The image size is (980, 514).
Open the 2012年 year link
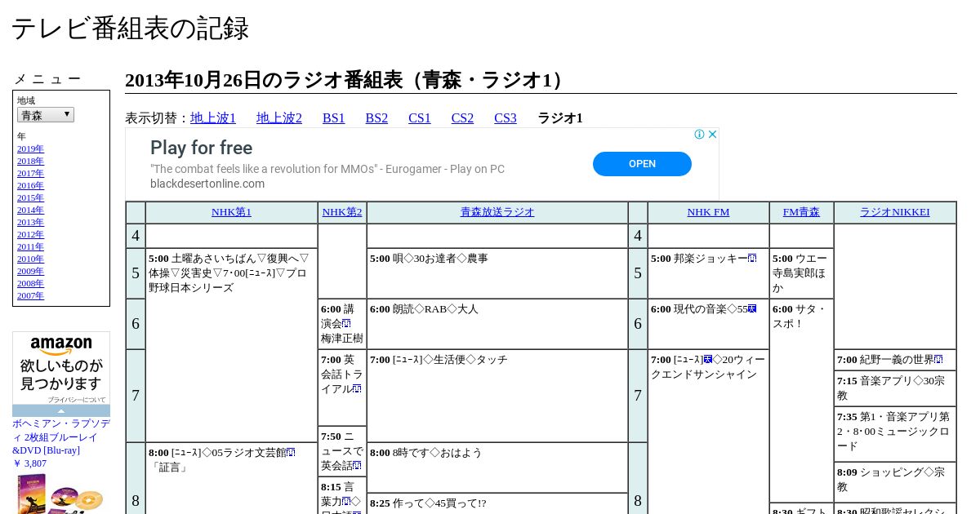pyautogui.click(x=30, y=234)
